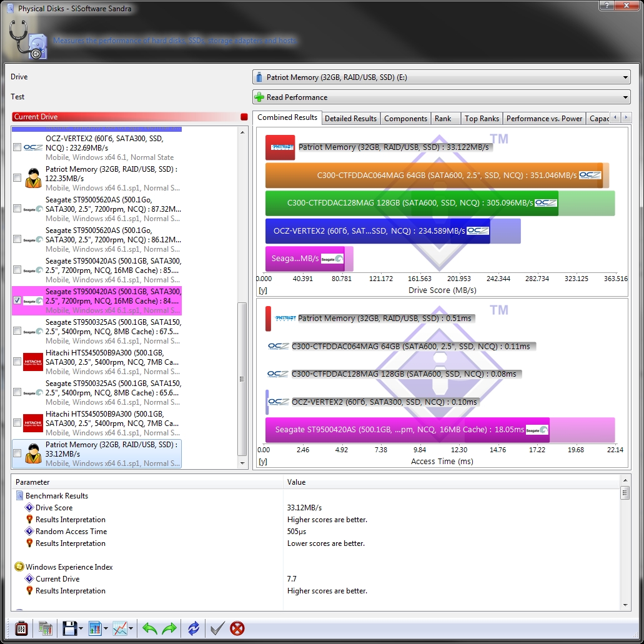The height and width of the screenshot is (644, 644).
Task: Check the Patriot Memory 122.35MB/s checkbox
Action: [17, 178]
